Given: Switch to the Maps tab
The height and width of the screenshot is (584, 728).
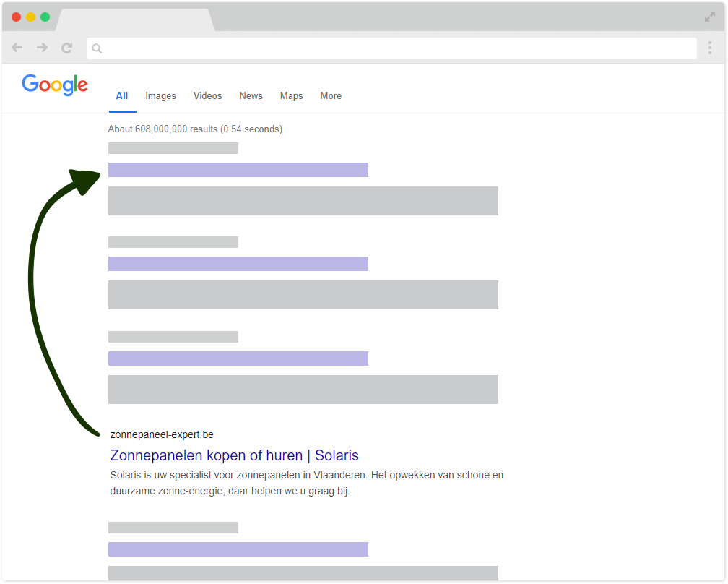Looking at the screenshot, I should [291, 95].
